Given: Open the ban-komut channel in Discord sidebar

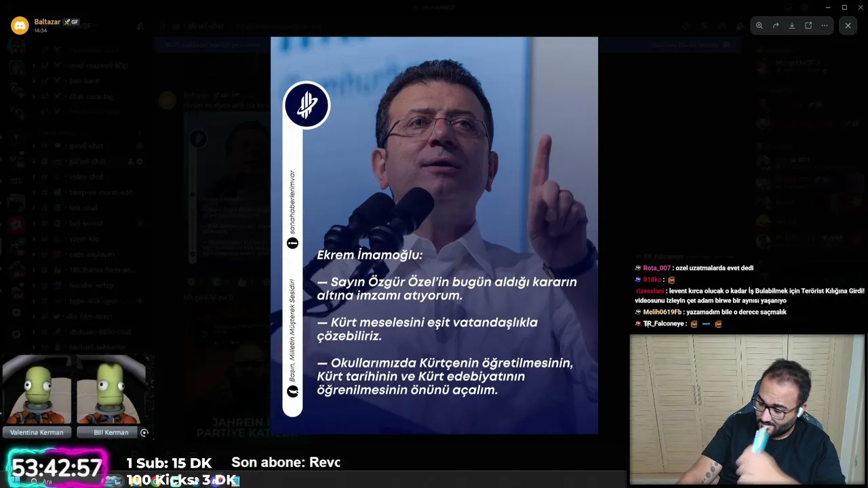Looking at the screenshot, I should pyautogui.click(x=85, y=81).
